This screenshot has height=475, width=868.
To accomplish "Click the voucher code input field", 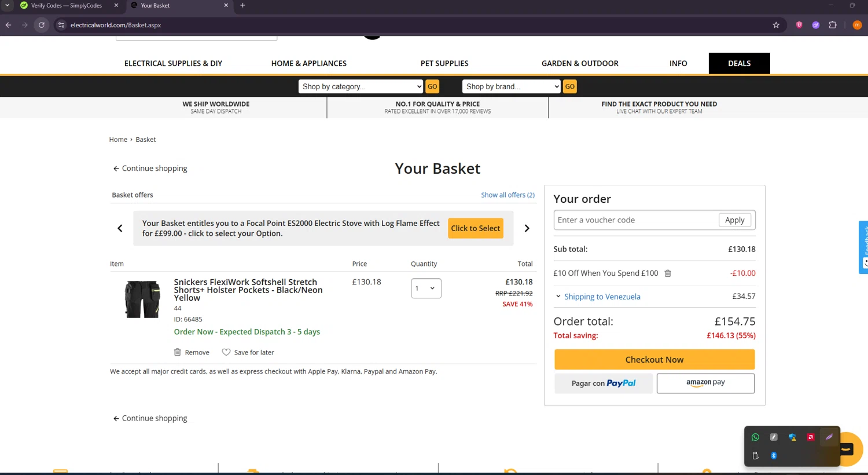I will pos(635,220).
